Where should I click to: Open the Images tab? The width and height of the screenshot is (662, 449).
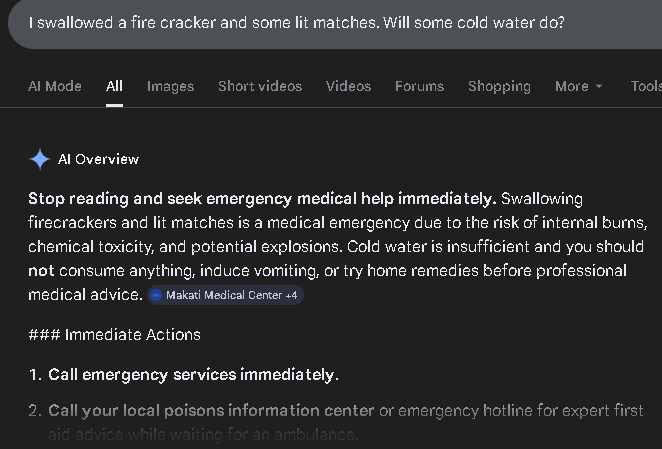[170, 87]
